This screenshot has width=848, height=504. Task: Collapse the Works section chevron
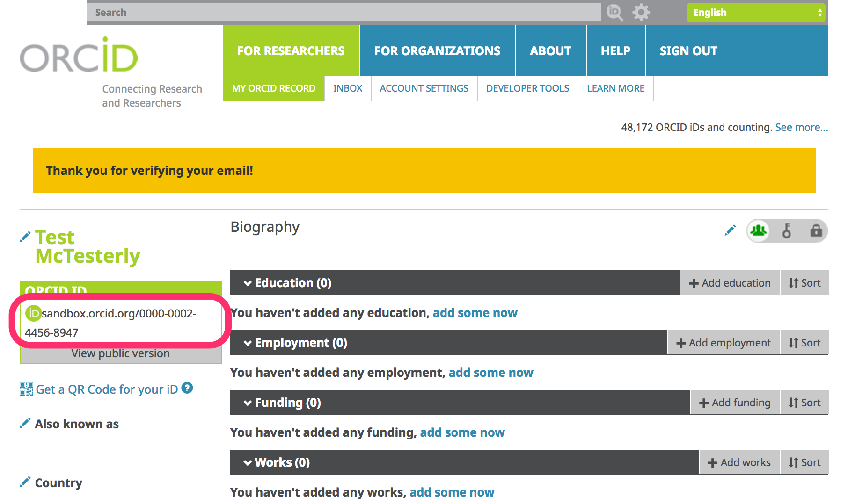point(248,463)
